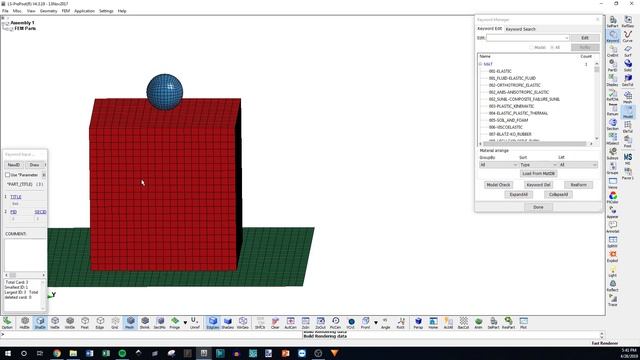Screen dimensions: 640x360
Task: Open the Application menu
Action: pyautogui.click(x=84, y=11)
